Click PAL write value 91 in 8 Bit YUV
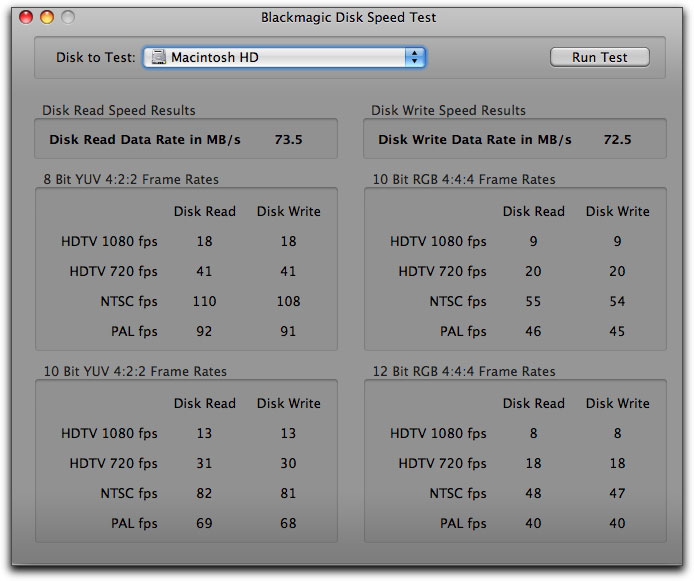Image resolution: width=694 pixels, height=581 pixels. [288, 331]
